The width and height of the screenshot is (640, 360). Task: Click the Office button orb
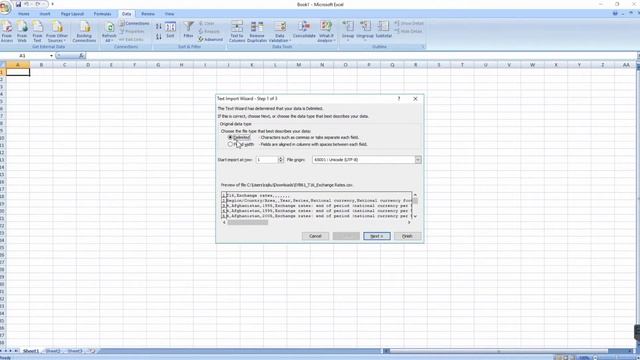click(5, 7)
